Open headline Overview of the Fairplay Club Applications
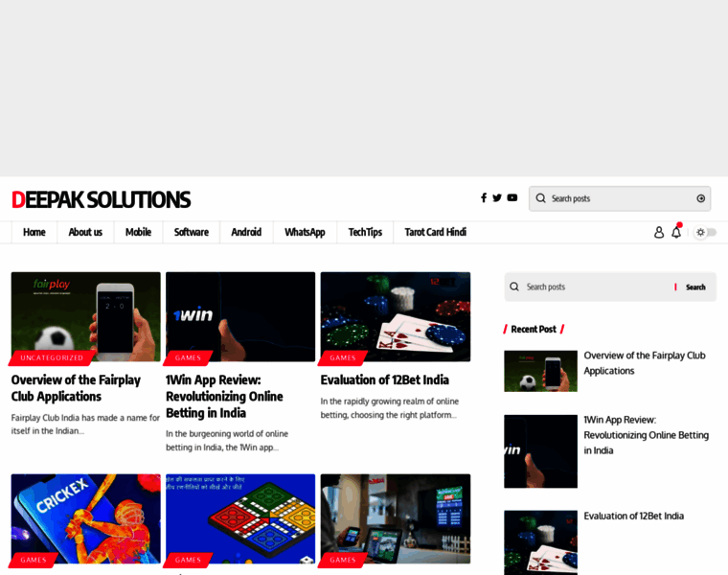This screenshot has height=575, width=728. coord(76,388)
